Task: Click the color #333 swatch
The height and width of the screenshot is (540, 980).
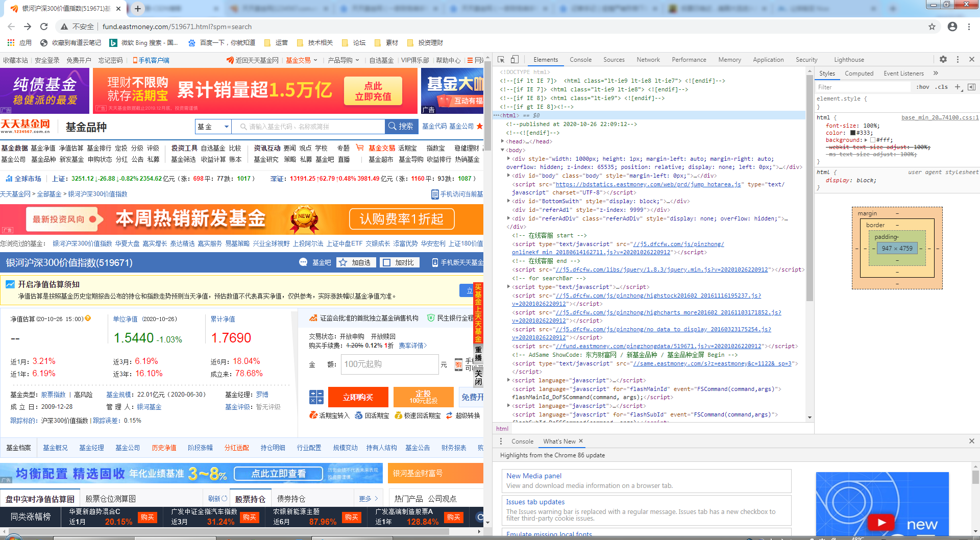Action: click(853, 133)
